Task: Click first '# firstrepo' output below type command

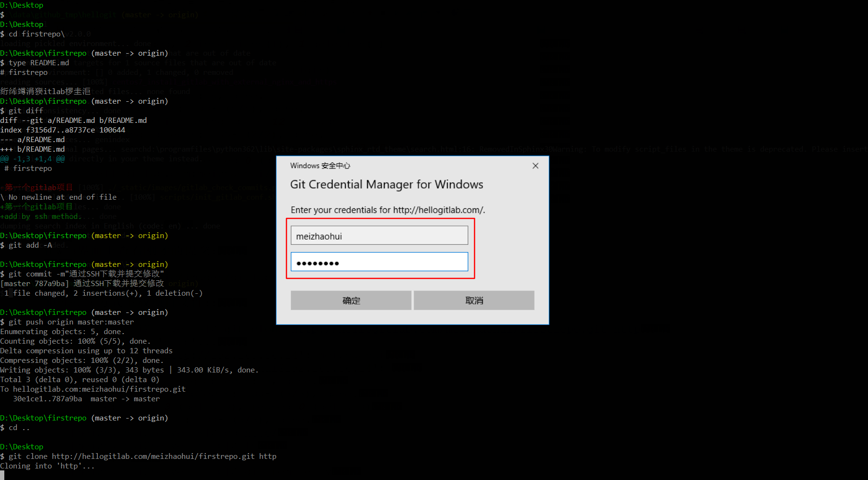Action: point(24,72)
